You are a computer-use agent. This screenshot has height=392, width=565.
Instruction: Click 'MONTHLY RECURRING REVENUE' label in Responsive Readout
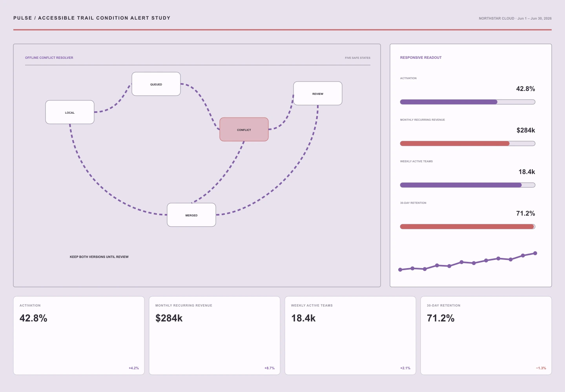(423, 120)
